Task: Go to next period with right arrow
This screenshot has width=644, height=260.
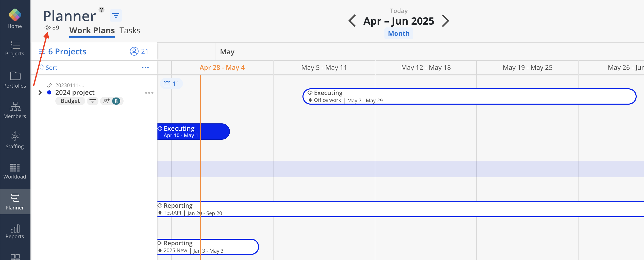Action: pyautogui.click(x=446, y=21)
